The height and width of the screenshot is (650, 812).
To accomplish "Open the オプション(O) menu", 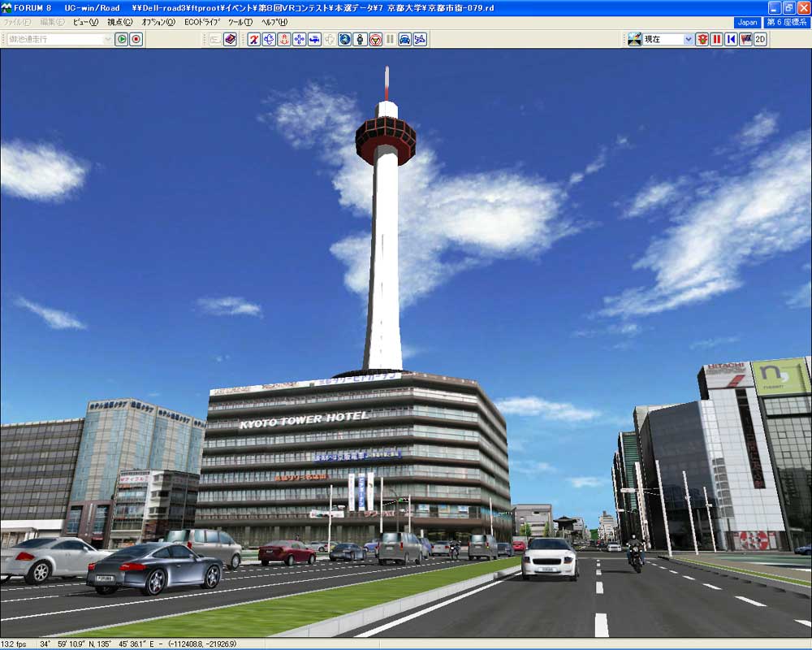I will pyautogui.click(x=158, y=22).
